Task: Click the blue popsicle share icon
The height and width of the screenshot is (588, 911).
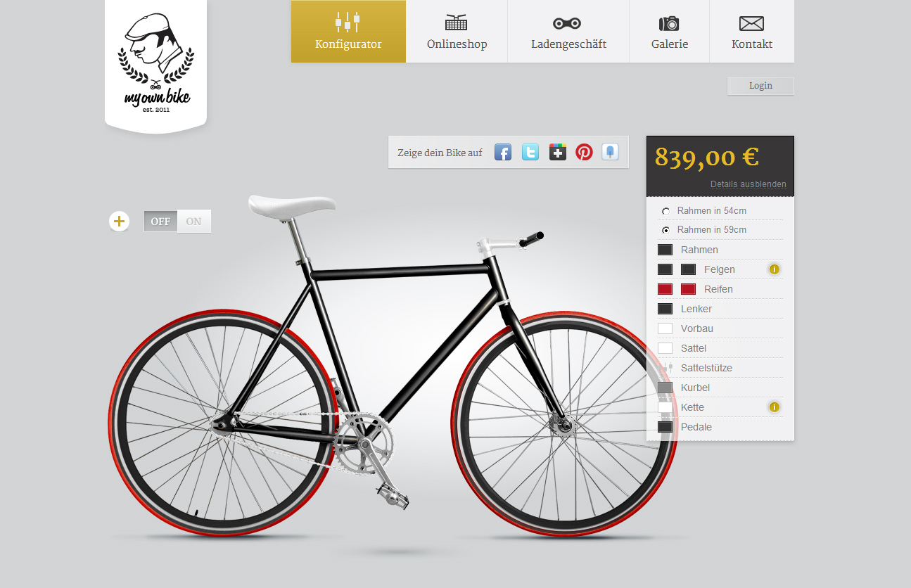Action: click(610, 152)
